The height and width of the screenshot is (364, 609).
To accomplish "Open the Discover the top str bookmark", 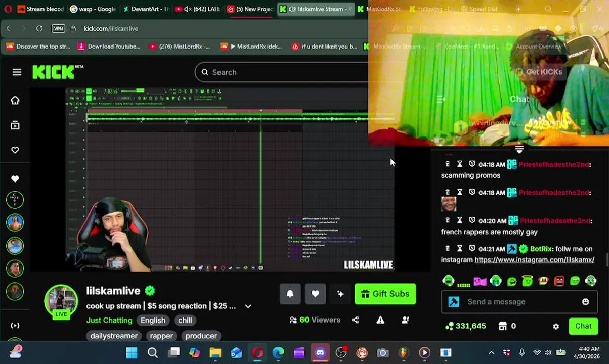I will 38,47.
